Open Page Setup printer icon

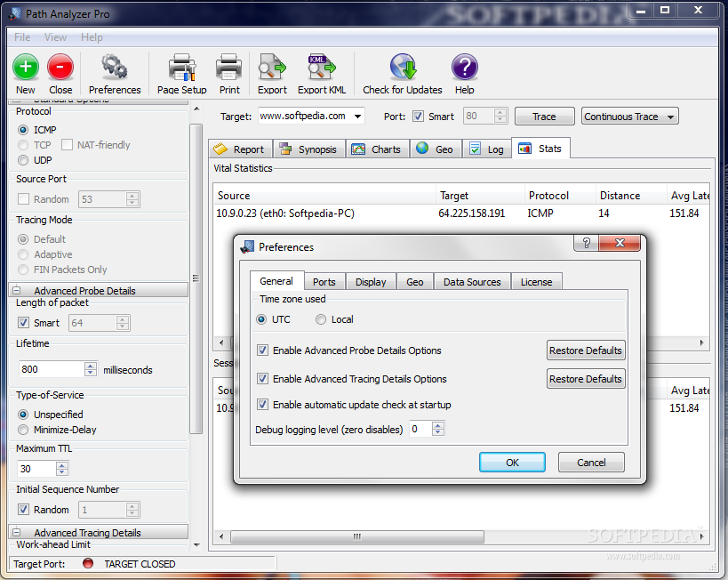click(181, 67)
